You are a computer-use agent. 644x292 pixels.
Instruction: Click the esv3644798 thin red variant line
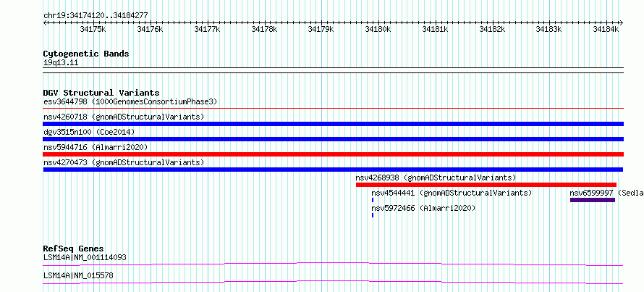point(333,109)
